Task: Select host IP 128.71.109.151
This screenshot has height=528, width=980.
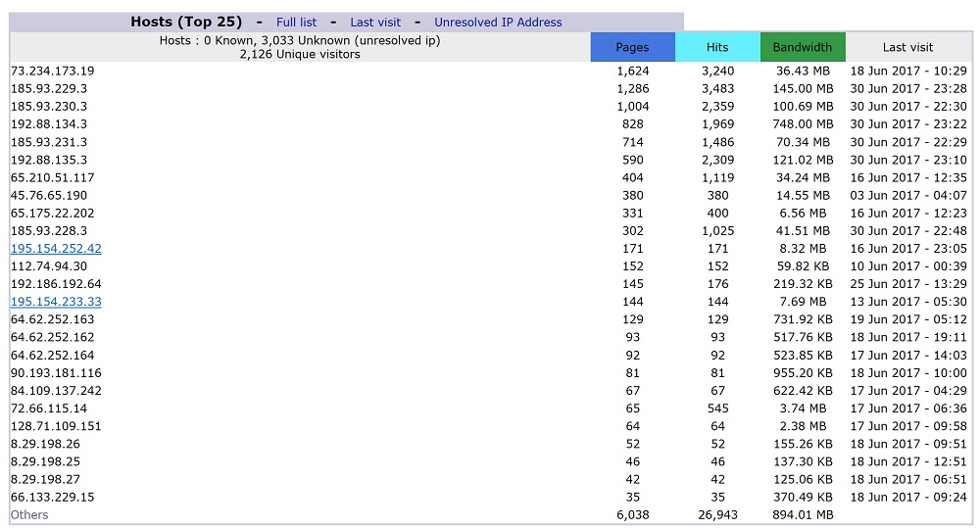Action: pyautogui.click(x=56, y=426)
